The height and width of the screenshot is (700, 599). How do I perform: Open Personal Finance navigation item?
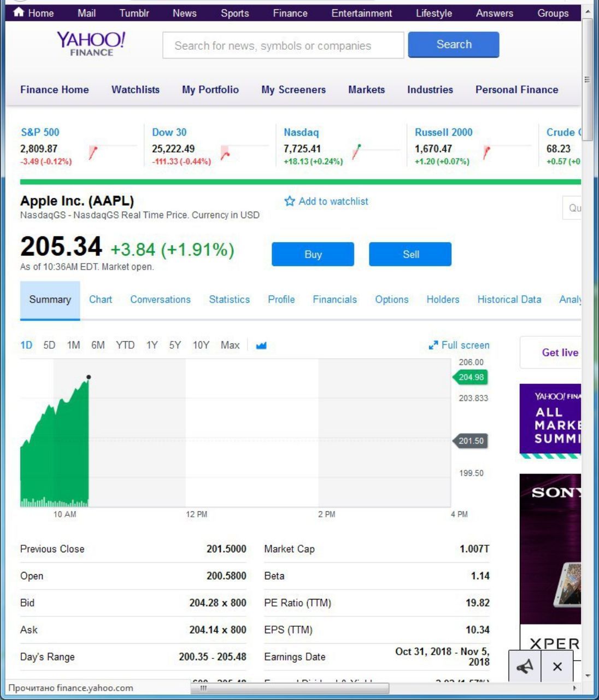pyautogui.click(x=516, y=90)
